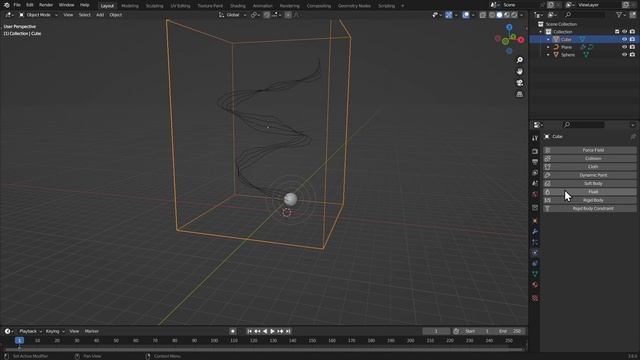Open viewport shading options dropdown arrow
Screen dimensions: 640x360
(x=522, y=15)
